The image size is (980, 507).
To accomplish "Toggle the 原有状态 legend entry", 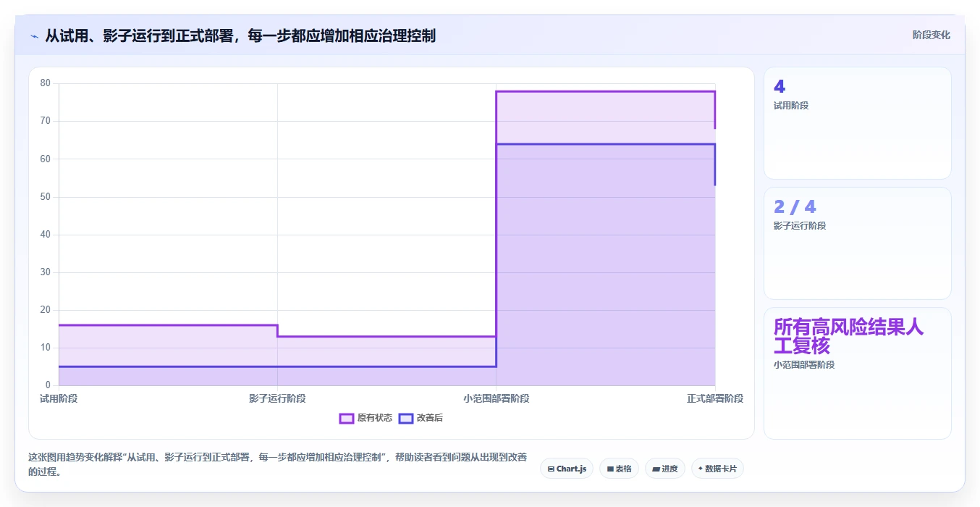I will pyautogui.click(x=366, y=418).
